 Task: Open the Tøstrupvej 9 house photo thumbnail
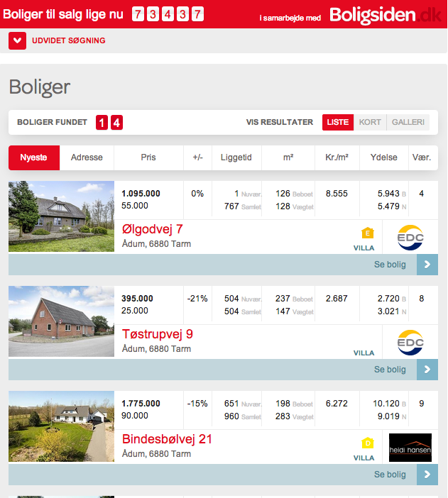[61, 321]
